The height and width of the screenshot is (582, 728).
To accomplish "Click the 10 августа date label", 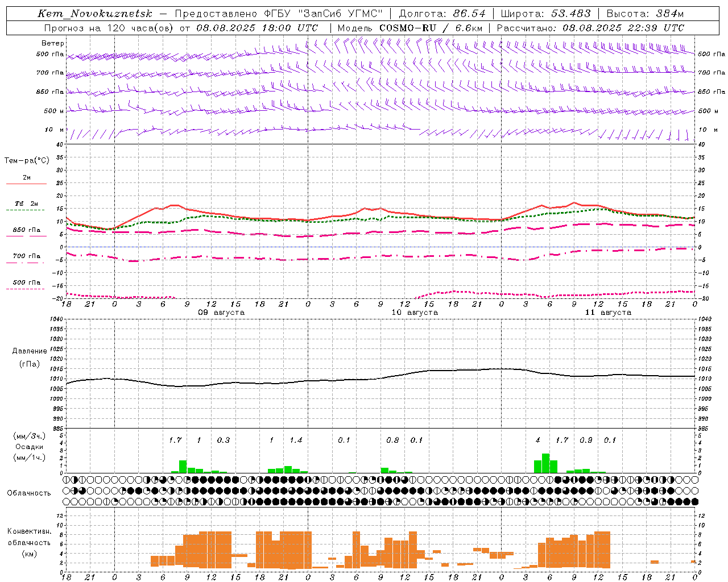I will coord(415,313).
